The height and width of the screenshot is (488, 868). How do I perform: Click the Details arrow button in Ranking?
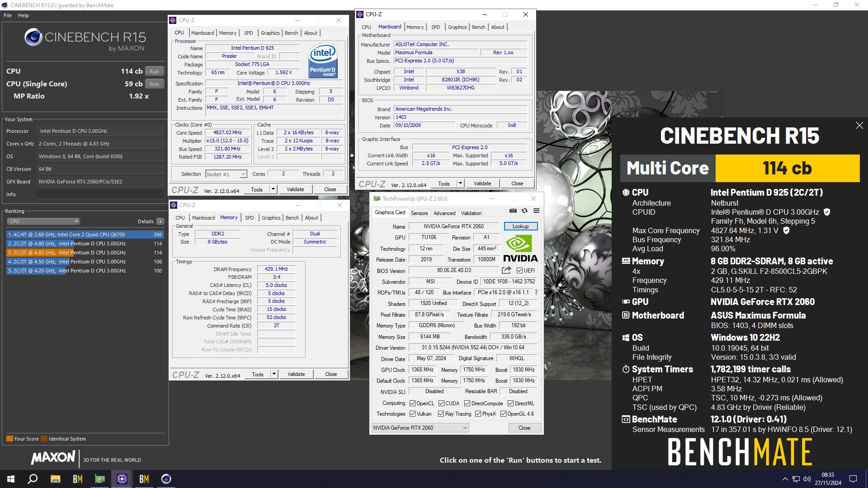tap(160, 221)
